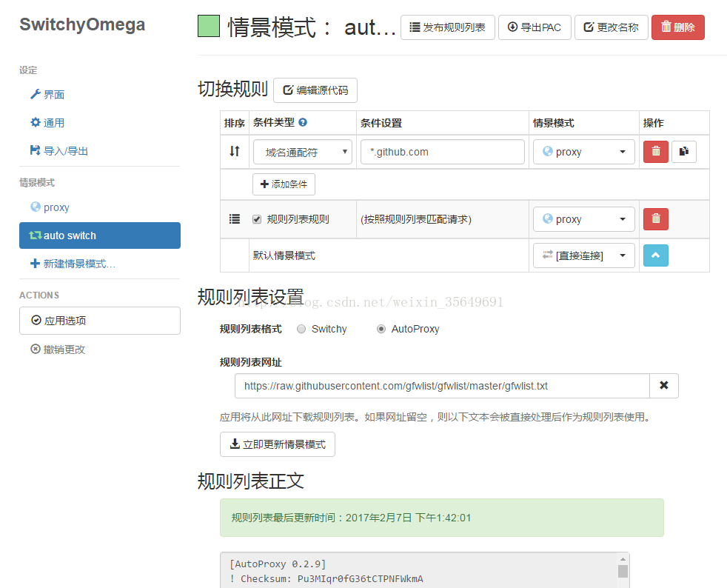Open profile dropdown for github.com rule
The height and width of the screenshot is (588, 727).
tap(583, 152)
